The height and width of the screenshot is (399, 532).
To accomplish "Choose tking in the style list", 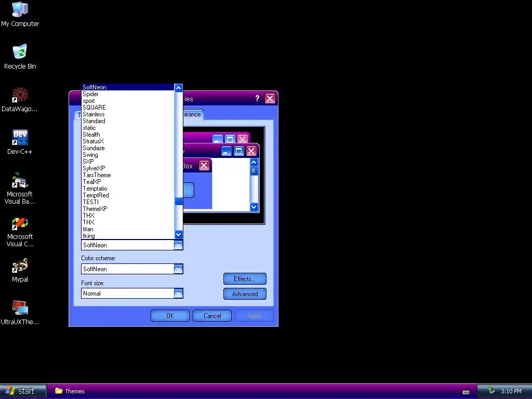I will click(x=128, y=236).
